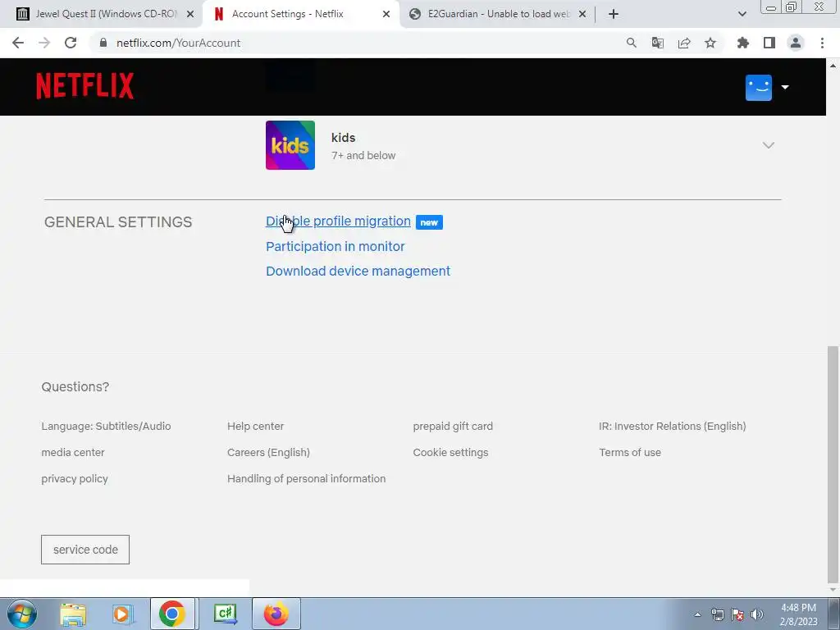This screenshot has height=630, width=840.
Task: Open the Chrome three-dot menu
Action: (x=822, y=43)
